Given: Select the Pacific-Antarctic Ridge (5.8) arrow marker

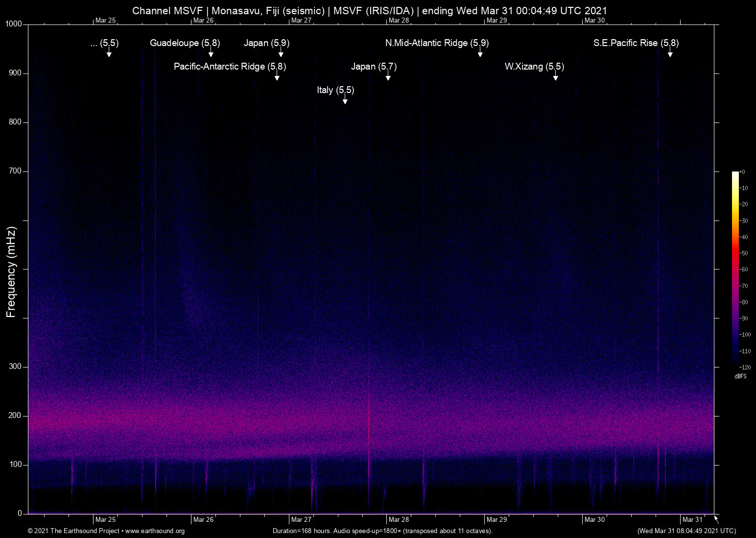Looking at the screenshot, I should click(277, 76).
